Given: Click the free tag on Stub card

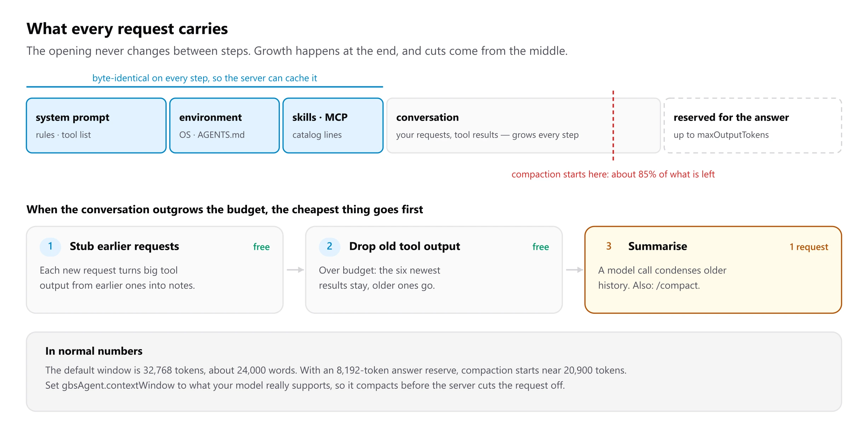Looking at the screenshot, I should coord(261,247).
